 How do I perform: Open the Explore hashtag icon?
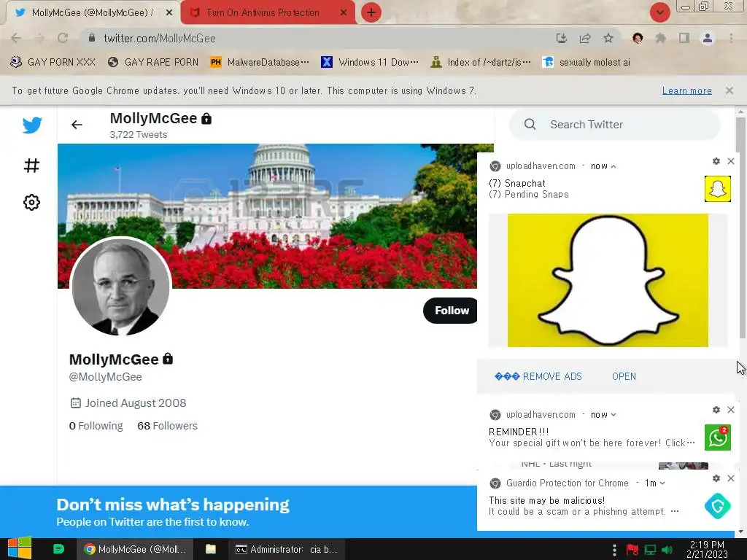[x=31, y=166]
